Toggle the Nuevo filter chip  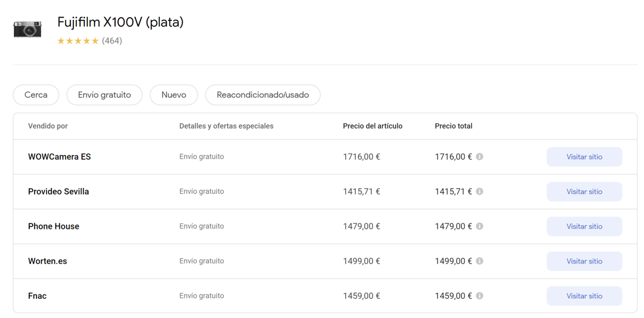[174, 95]
